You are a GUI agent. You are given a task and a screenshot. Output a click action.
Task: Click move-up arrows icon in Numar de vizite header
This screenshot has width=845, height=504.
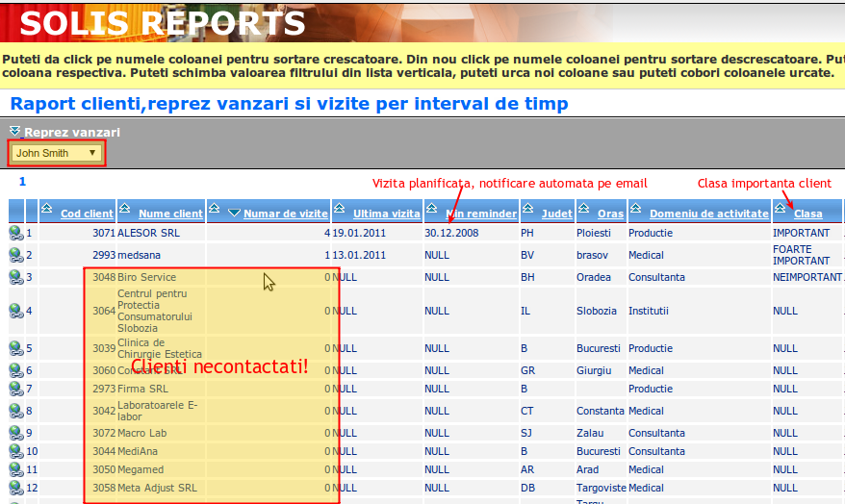click(x=214, y=208)
